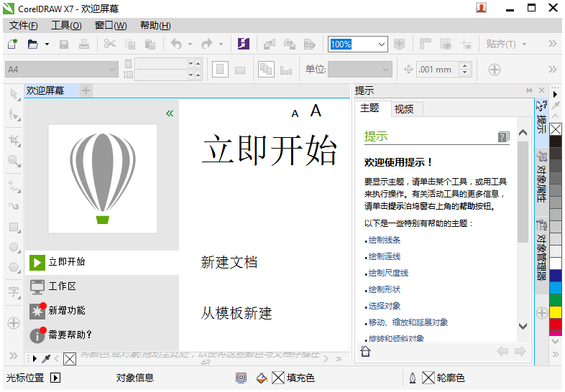Image resolution: width=565 pixels, height=392 pixels.
Task: Open the 新增功能 welcome section
Action: pyautogui.click(x=102, y=310)
